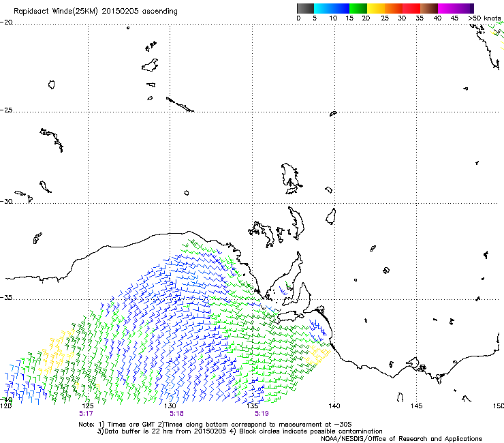Click the -20 latitude label

point(6,22)
